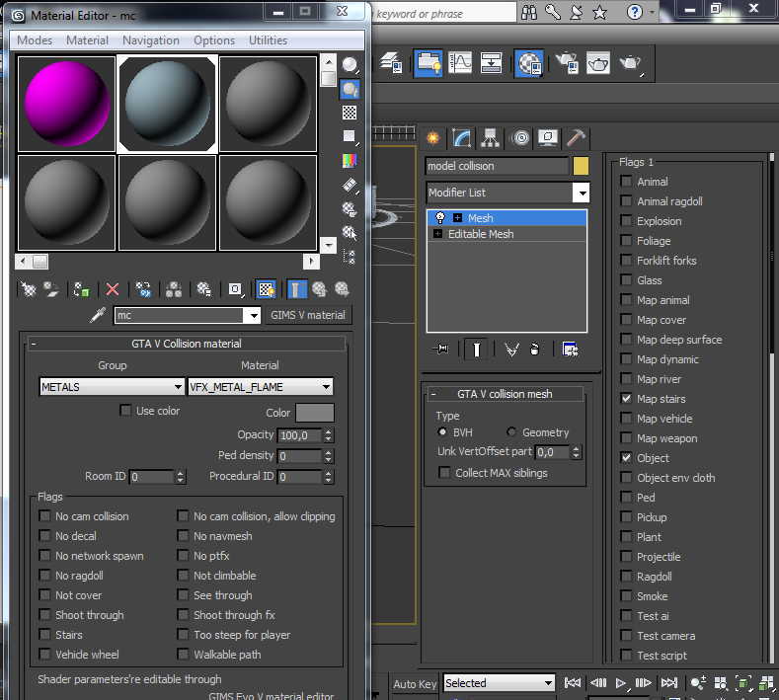Assign Material to Selection icon
The image size is (779, 700).
click(82, 289)
